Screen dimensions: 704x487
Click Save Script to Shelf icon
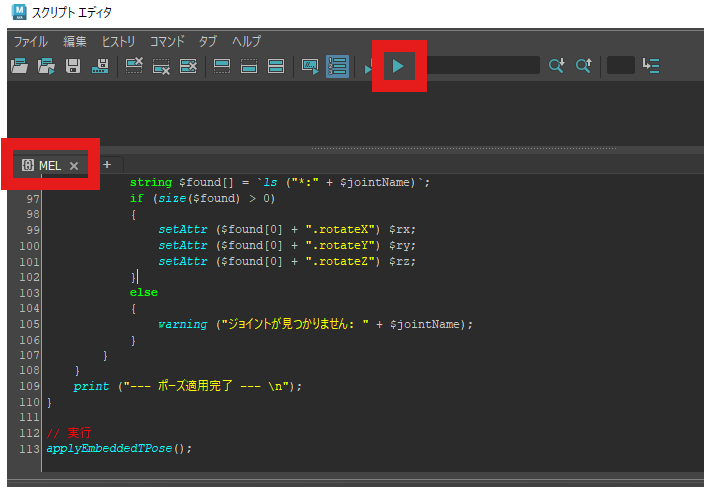coord(100,66)
